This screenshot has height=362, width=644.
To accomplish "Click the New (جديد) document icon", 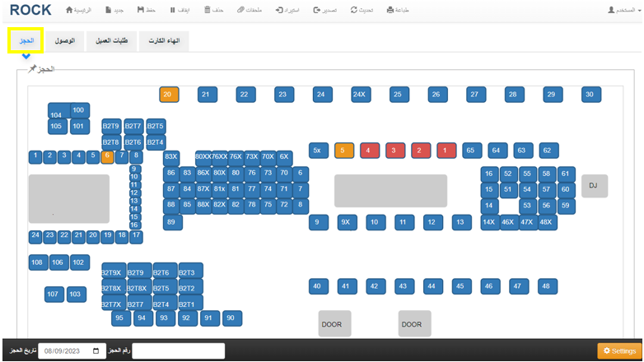I will click(106, 10).
